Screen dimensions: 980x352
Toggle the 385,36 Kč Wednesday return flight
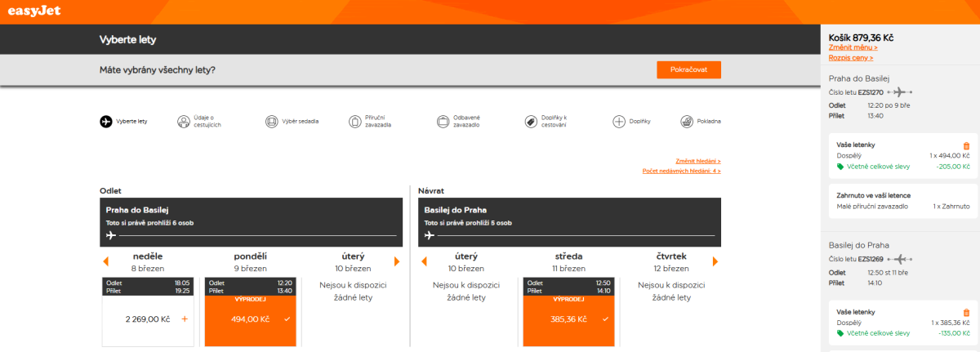coord(568,319)
